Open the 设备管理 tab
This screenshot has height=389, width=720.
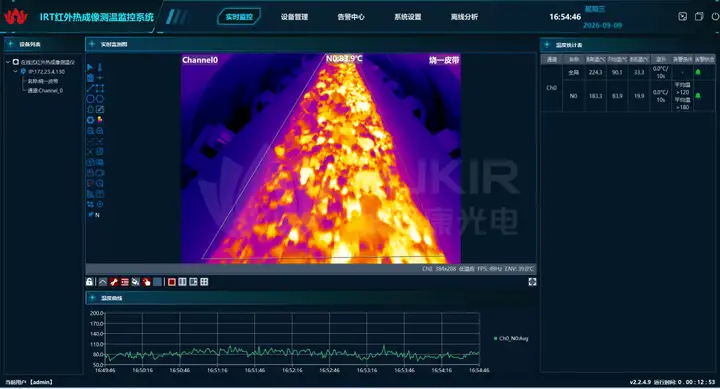click(294, 17)
